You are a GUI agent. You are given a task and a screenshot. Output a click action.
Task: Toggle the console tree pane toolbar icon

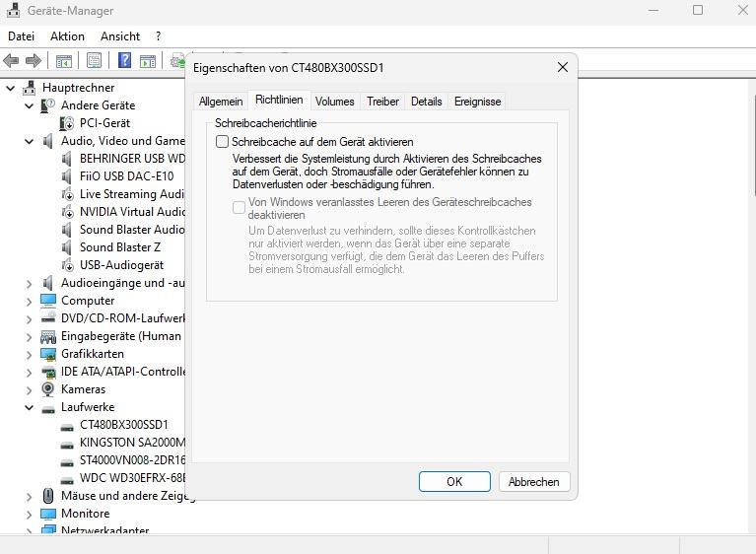coord(64,61)
